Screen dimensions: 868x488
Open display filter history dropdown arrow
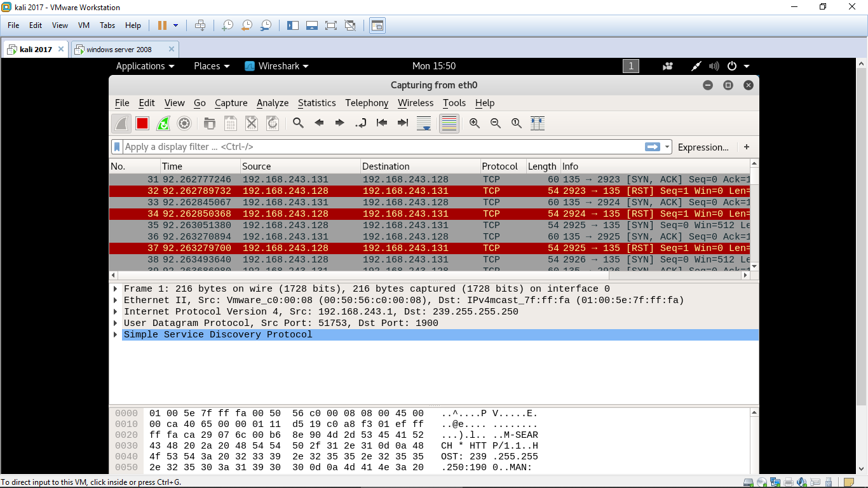tap(667, 147)
